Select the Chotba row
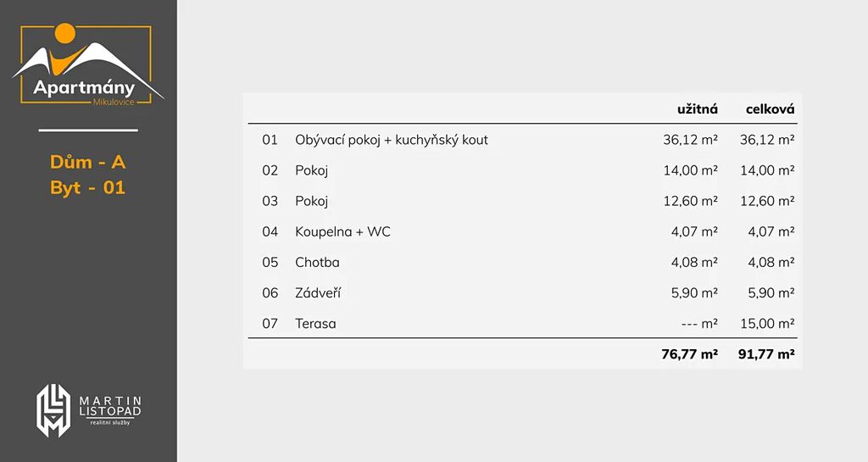The height and width of the screenshot is (462, 868). coord(522,262)
